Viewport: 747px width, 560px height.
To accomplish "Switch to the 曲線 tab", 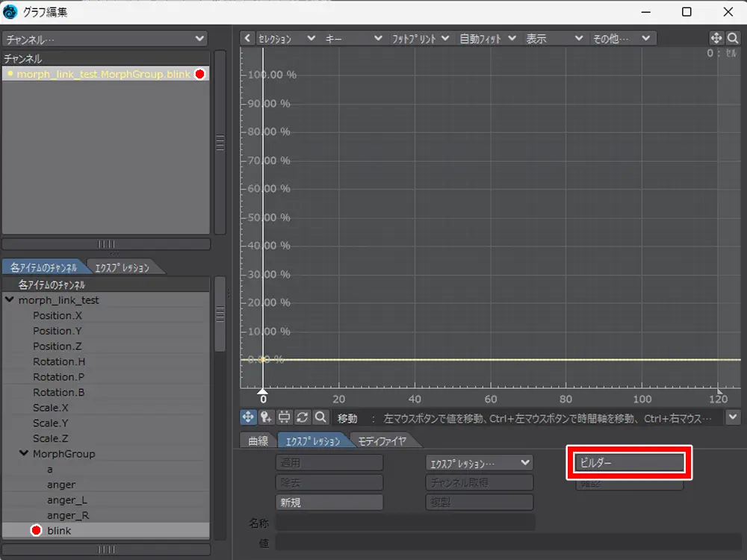I will click(258, 441).
